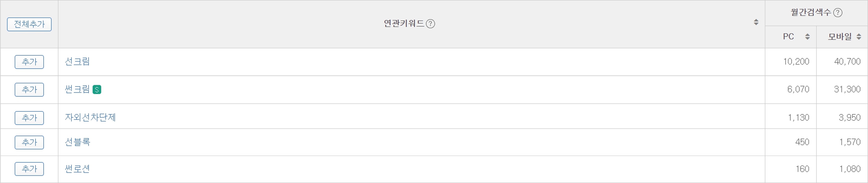Open the 썬크림 keyword link

pos(77,89)
